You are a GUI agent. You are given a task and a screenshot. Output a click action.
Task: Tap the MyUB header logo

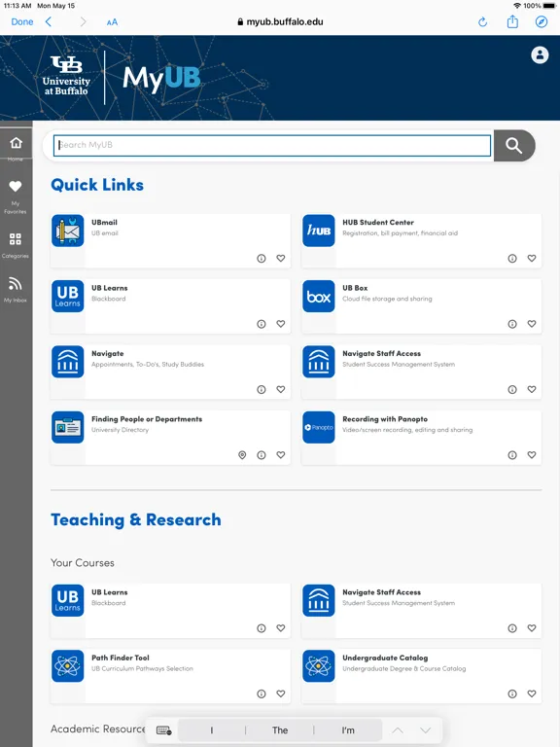coord(161,79)
